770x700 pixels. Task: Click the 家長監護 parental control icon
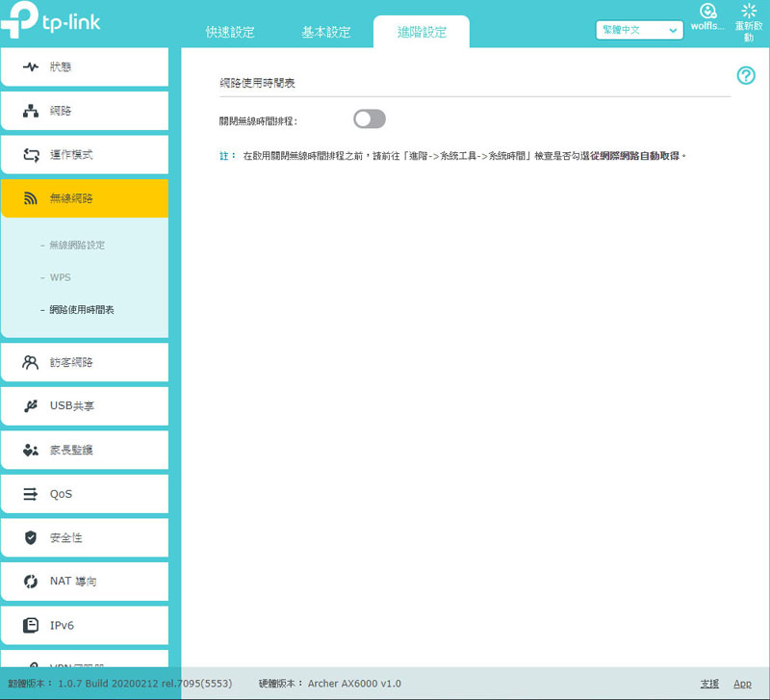[31, 450]
